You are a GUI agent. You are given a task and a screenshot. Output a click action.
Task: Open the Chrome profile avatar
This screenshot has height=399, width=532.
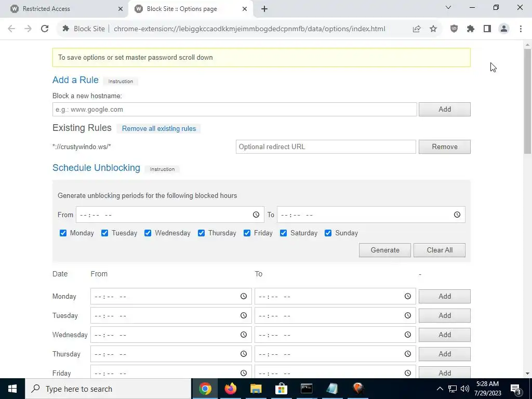pyautogui.click(x=504, y=29)
